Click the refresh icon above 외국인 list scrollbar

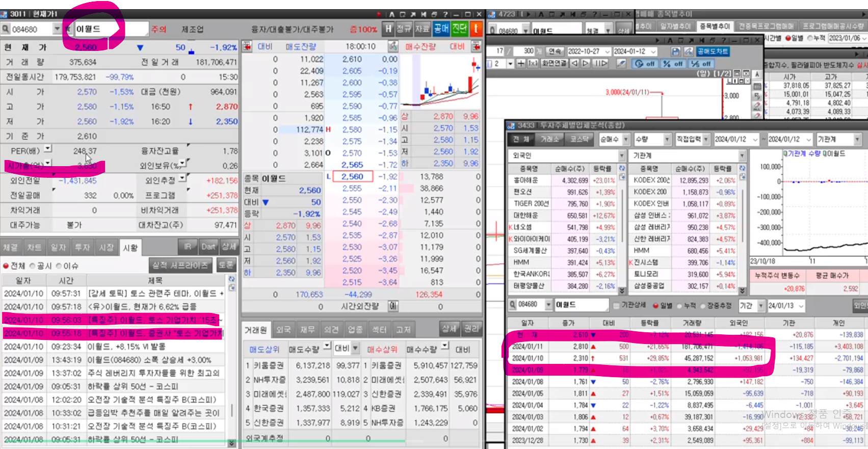[622, 168]
